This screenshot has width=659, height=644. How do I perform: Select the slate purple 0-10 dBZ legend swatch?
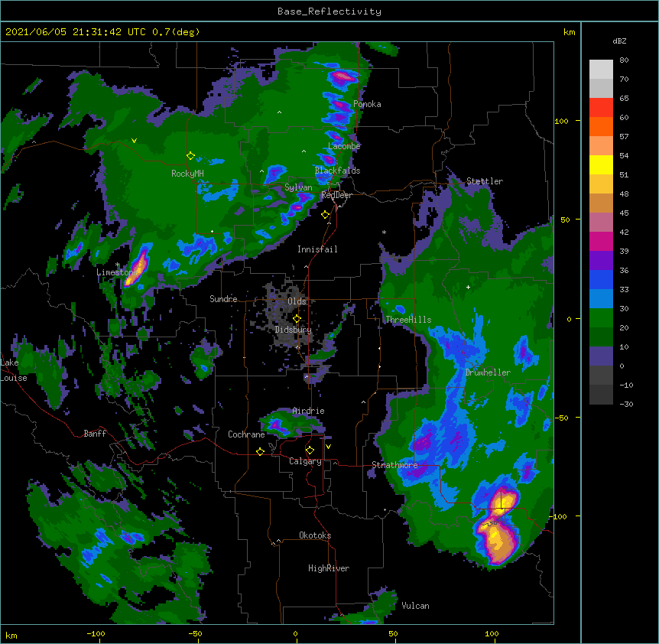[601, 356]
